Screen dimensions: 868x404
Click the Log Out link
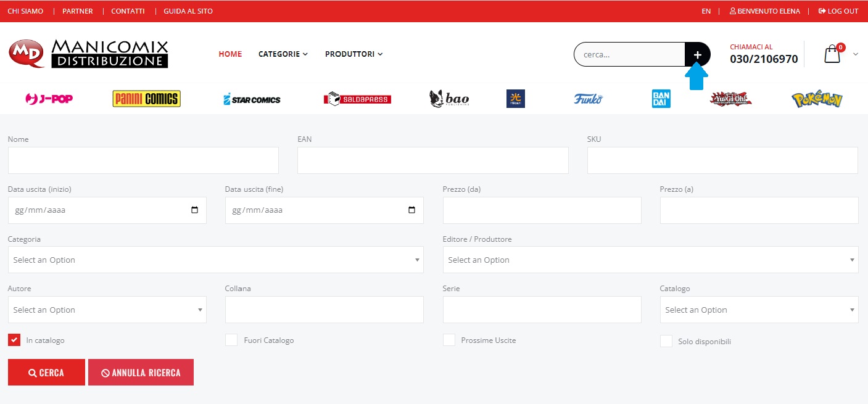(x=838, y=11)
